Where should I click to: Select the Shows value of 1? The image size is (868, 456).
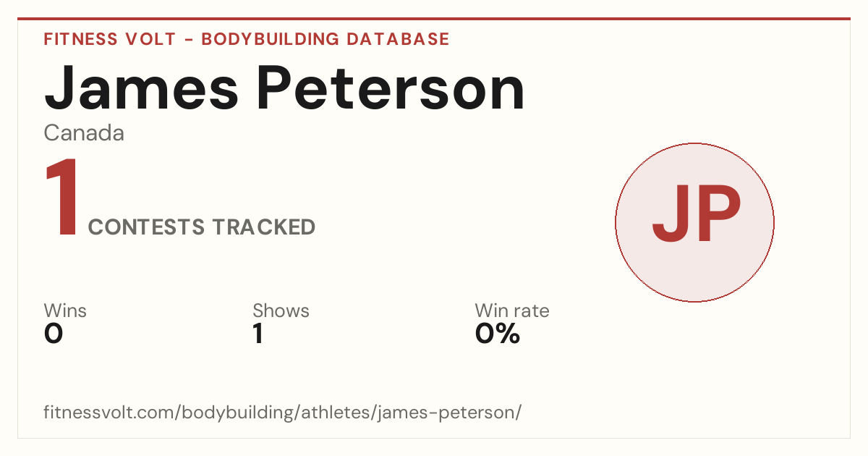[258, 334]
